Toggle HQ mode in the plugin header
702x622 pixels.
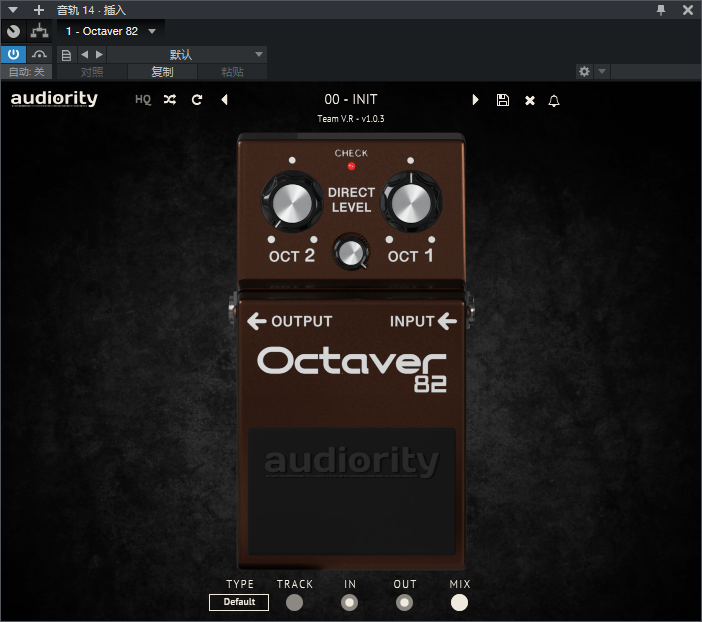coord(143,100)
